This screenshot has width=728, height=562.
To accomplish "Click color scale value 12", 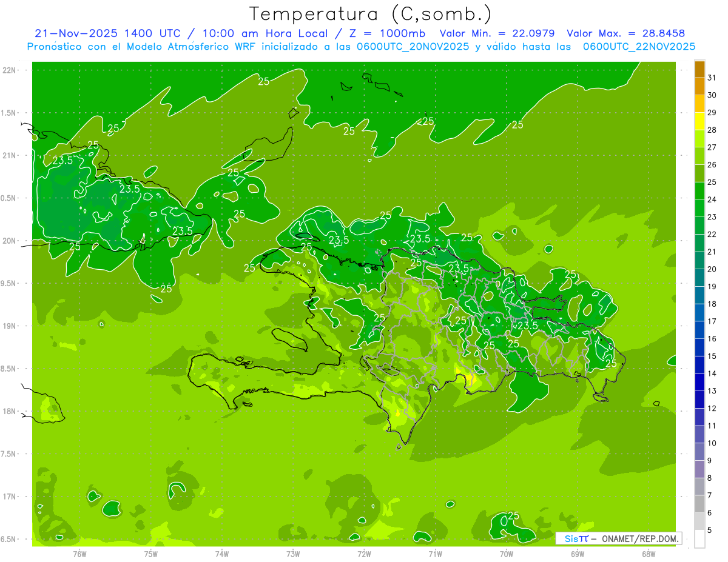I will coord(712,408).
